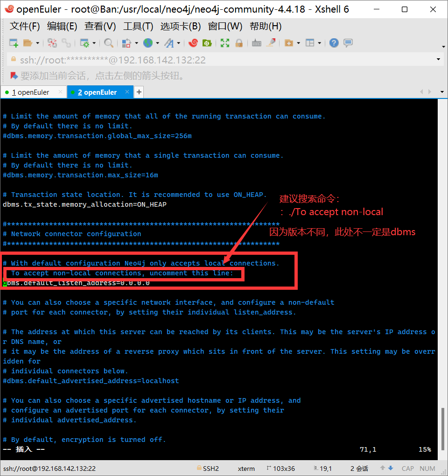Click the globe icon in toolbar
The width and height of the screenshot is (448, 476).
click(148, 43)
